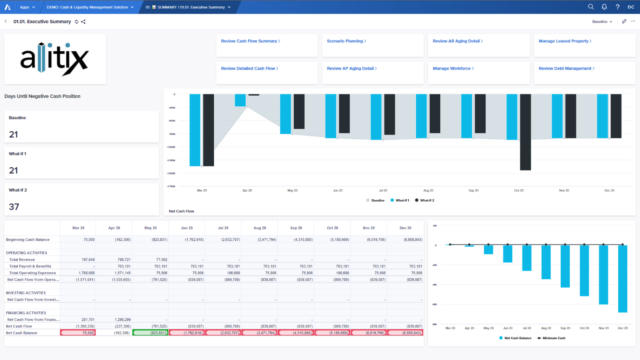Click the share icon beside page title
Screen dimensions: 640x360
point(83,22)
